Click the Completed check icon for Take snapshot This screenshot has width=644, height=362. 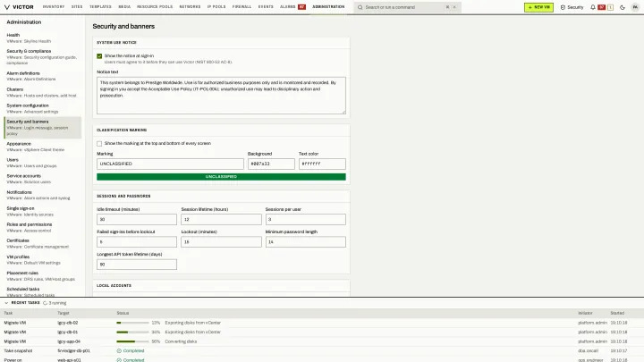pos(119,351)
